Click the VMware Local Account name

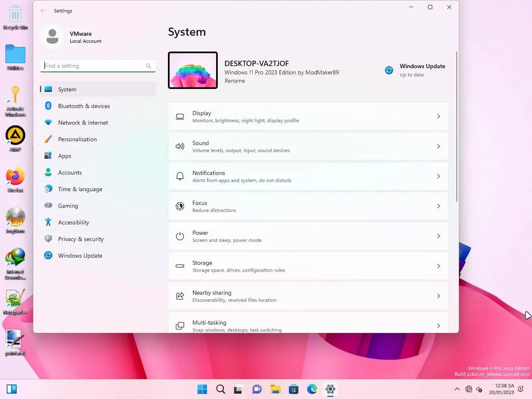[x=86, y=37]
